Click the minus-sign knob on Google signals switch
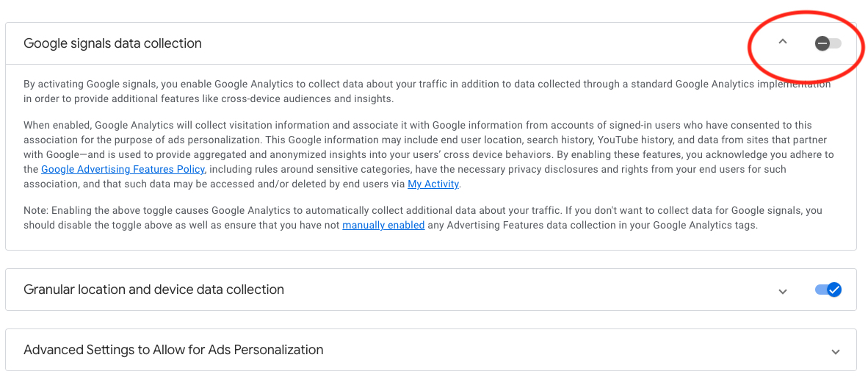The width and height of the screenshot is (868, 388). tap(822, 43)
